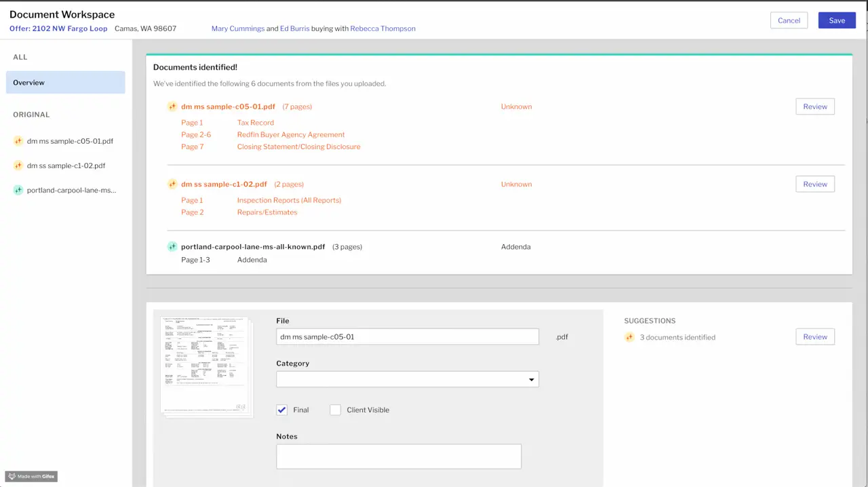The width and height of the screenshot is (868, 487).
Task: Click Page 7 text under first file
Action: coord(192,147)
